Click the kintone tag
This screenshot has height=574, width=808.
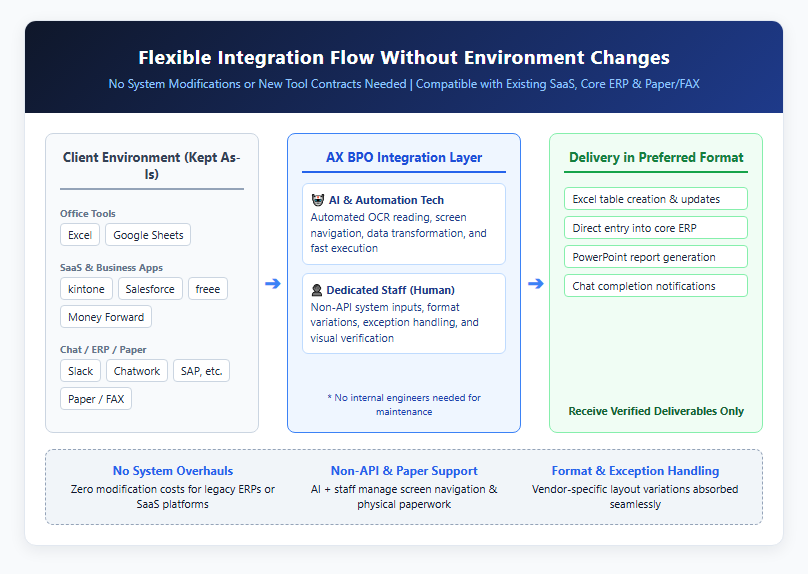(86, 289)
